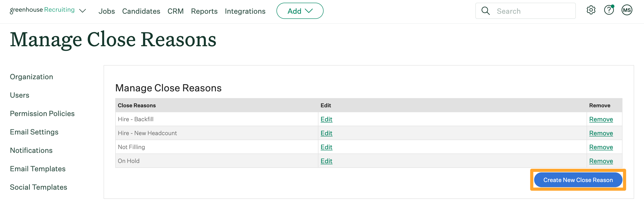Edit the Hire - Backfill close reason
644x202 pixels.
tap(326, 119)
